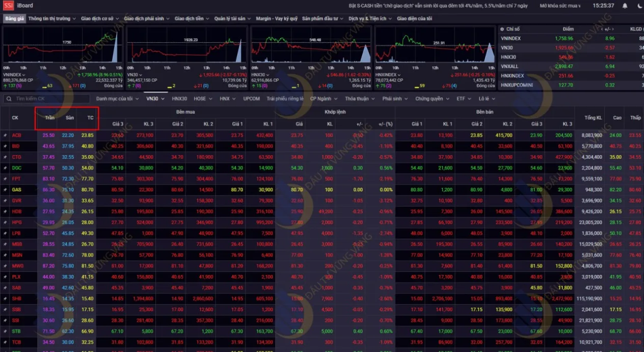Switch to the HNX30 tab

pos(179,98)
